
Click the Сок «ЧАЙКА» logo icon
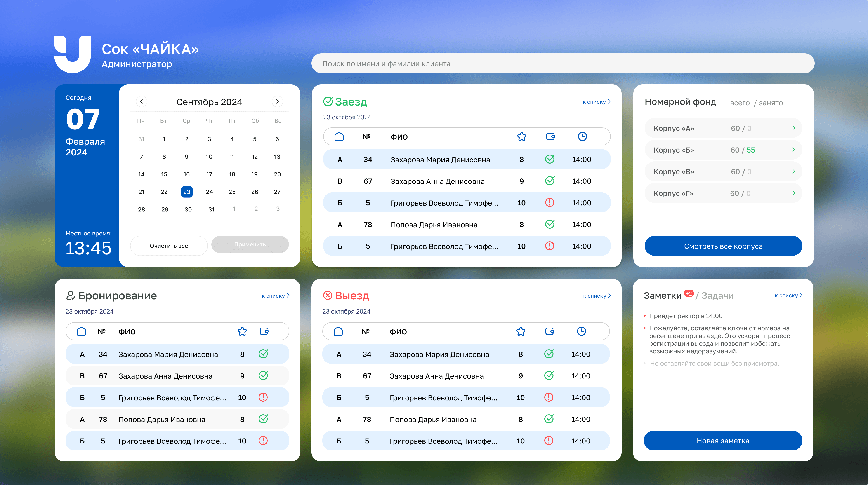click(72, 54)
